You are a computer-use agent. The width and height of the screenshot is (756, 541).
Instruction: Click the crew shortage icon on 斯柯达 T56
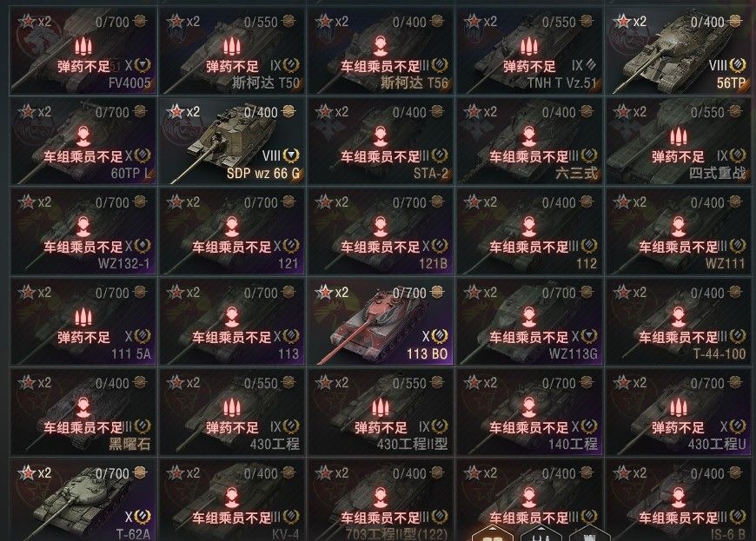pyautogui.click(x=381, y=46)
